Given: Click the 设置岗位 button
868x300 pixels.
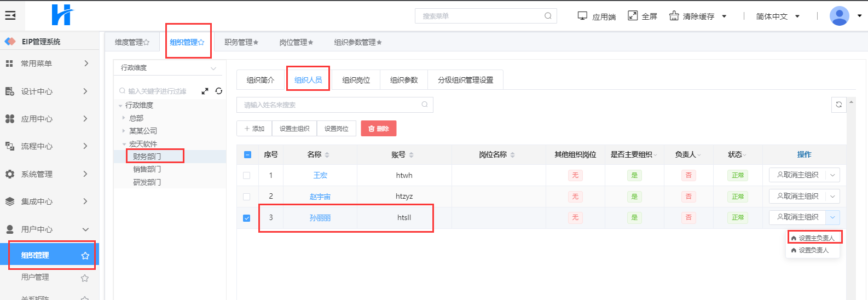Looking at the screenshot, I should tap(337, 129).
